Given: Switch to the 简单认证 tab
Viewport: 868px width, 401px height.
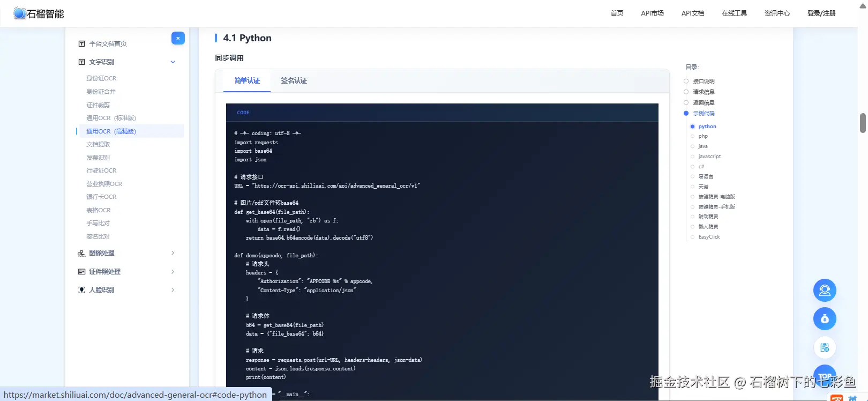Looking at the screenshot, I should (247, 81).
